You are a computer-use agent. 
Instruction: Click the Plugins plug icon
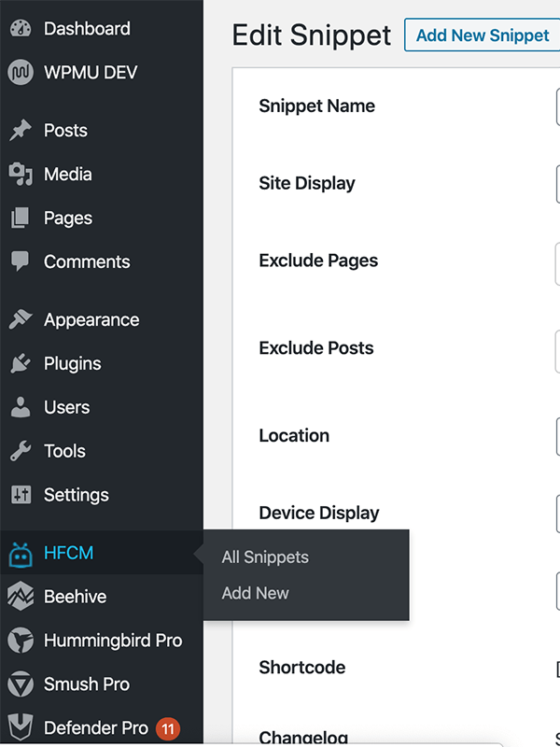[21, 364]
